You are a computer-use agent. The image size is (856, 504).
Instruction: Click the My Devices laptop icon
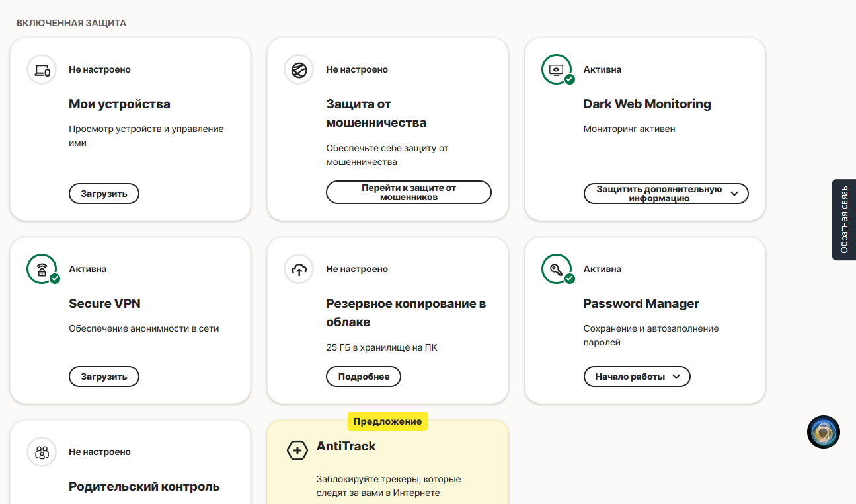[x=42, y=70]
